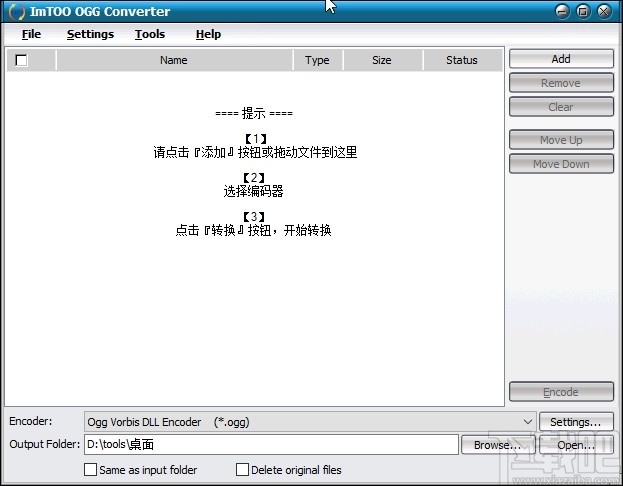
Task: Minimize the ImTOO OGG Converter window
Action: 562,11
